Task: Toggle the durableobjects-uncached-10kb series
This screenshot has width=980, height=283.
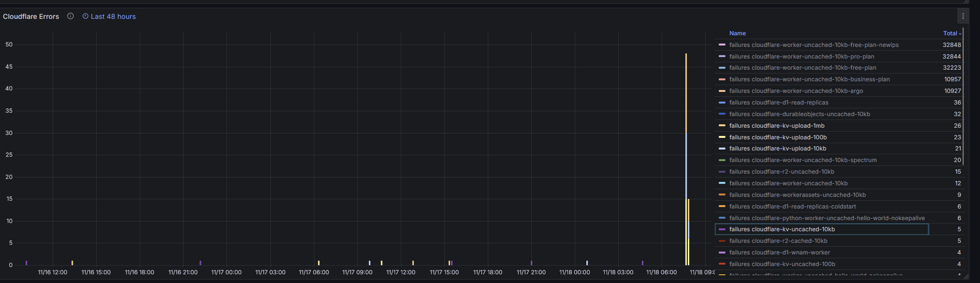Action: tap(799, 114)
